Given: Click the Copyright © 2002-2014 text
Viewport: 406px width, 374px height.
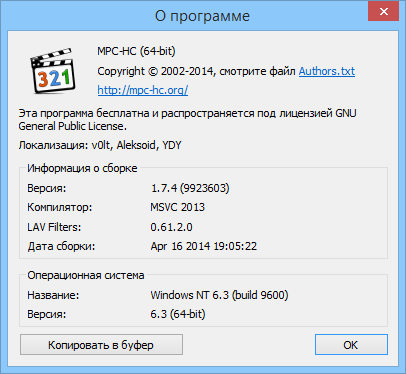Looking at the screenshot, I should click(x=155, y=71).
